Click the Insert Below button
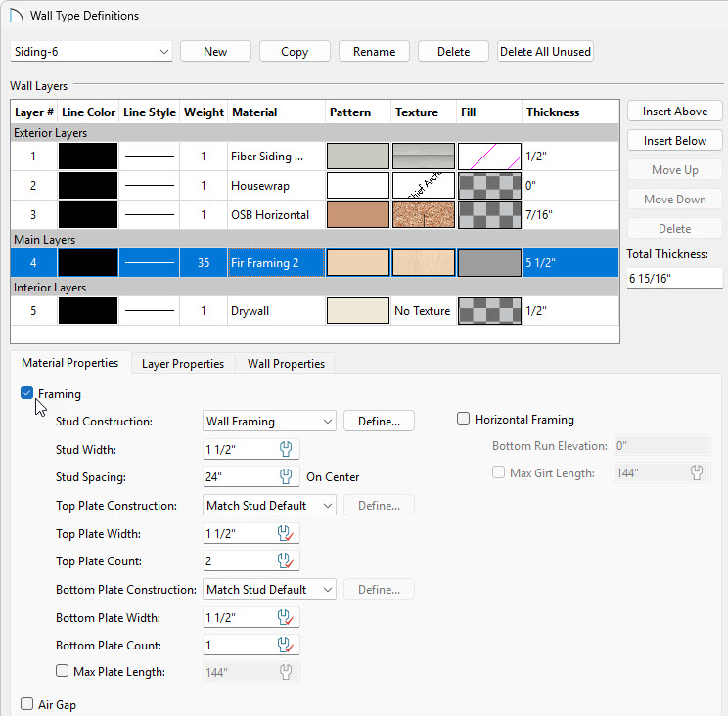 point(675,141)
